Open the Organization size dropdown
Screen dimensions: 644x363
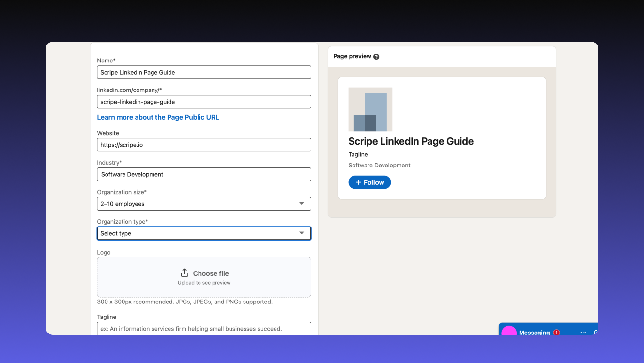point(204,204)
